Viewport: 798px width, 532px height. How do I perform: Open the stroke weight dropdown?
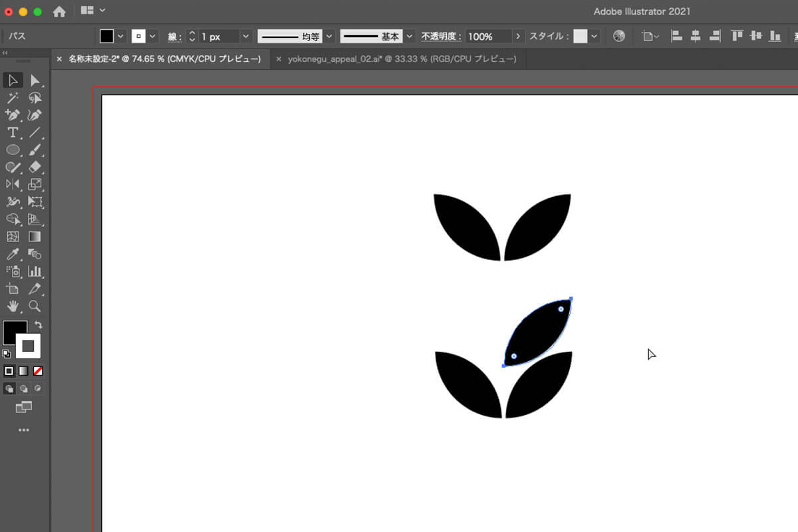pyautogui.click(x=245, y=37)
